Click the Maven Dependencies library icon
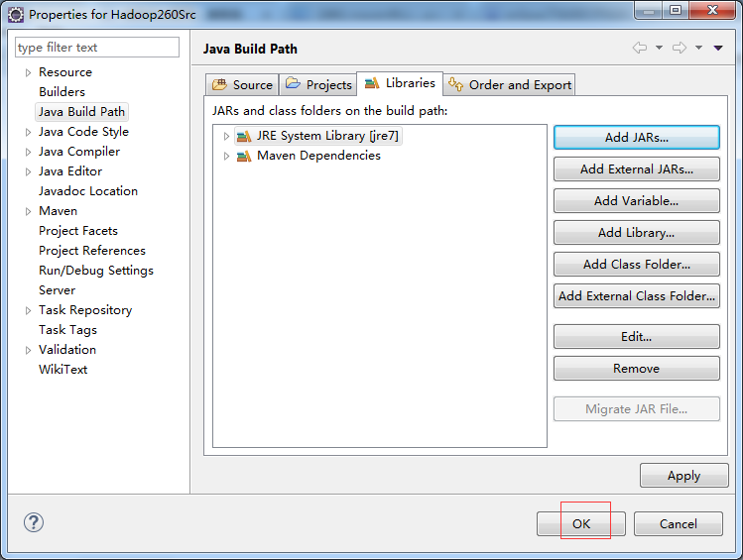 click(x=244, y=156)
